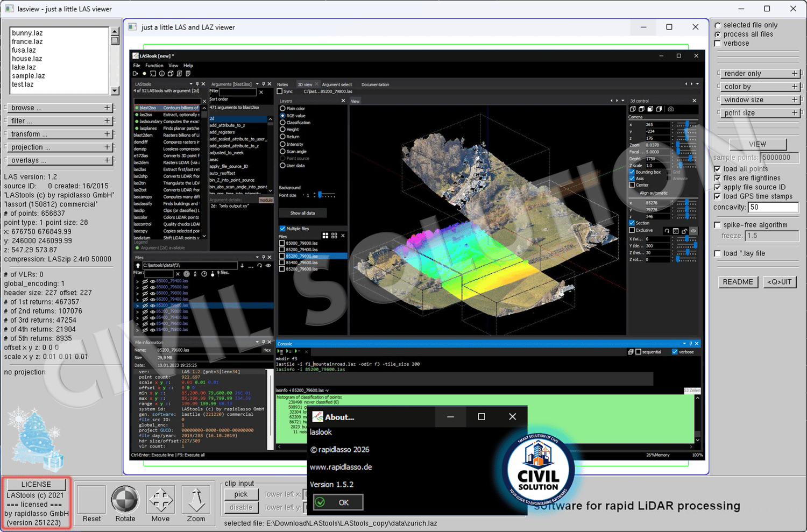Click the Z scale slider in Camera section
The image size is (807, 532).
[x=687, y=166]
